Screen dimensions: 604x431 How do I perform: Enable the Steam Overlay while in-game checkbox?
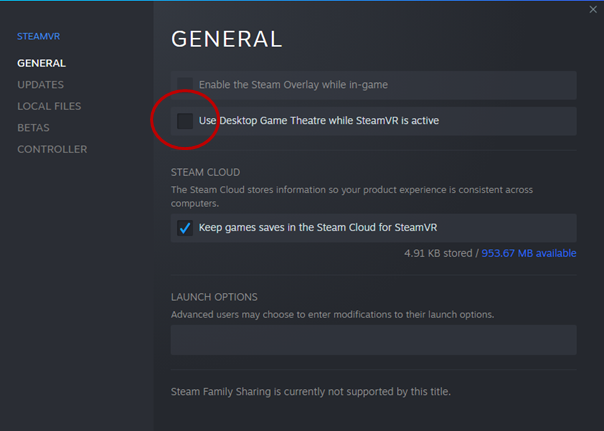click(185, 85)
